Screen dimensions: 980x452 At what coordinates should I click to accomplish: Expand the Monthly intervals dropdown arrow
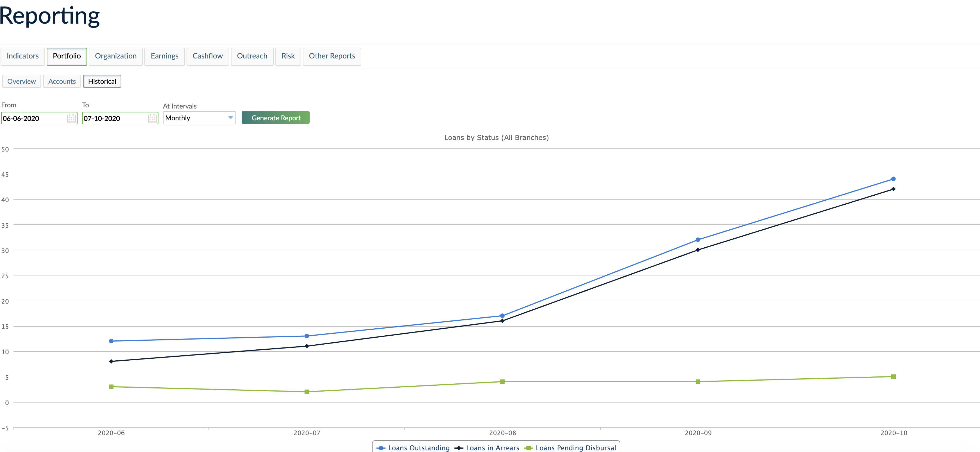230,118
